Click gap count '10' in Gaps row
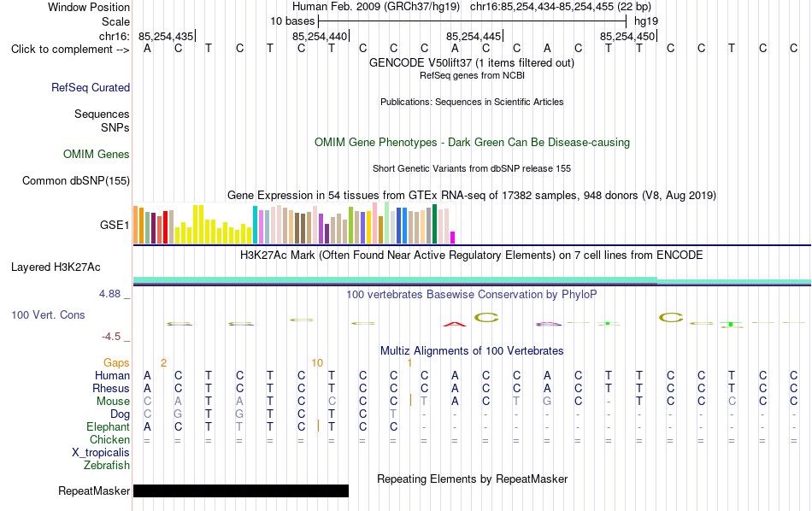Screen dimensions: 812x511 click(317, 363)
